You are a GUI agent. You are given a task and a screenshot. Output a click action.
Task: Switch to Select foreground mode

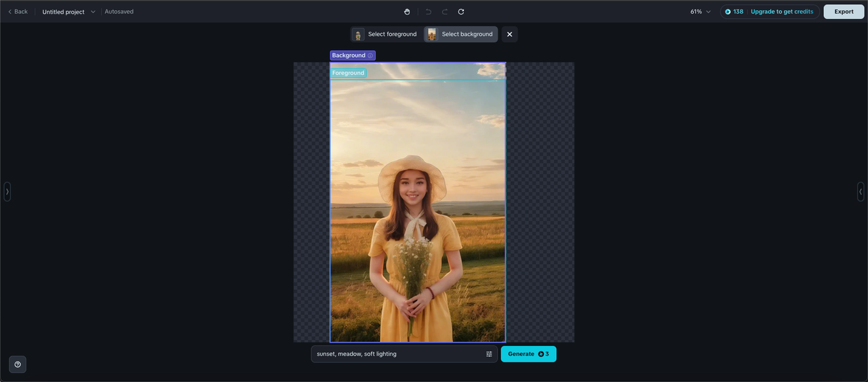pos(385,35)
